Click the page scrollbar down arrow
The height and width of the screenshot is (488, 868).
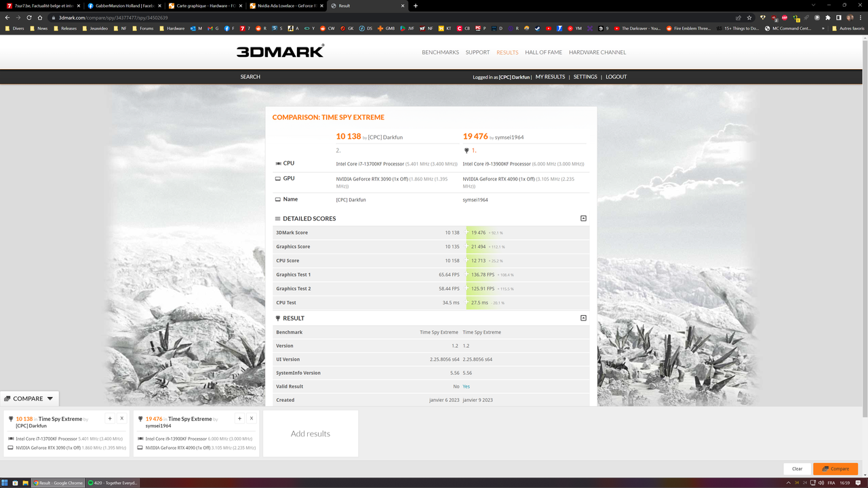(865, 474)
